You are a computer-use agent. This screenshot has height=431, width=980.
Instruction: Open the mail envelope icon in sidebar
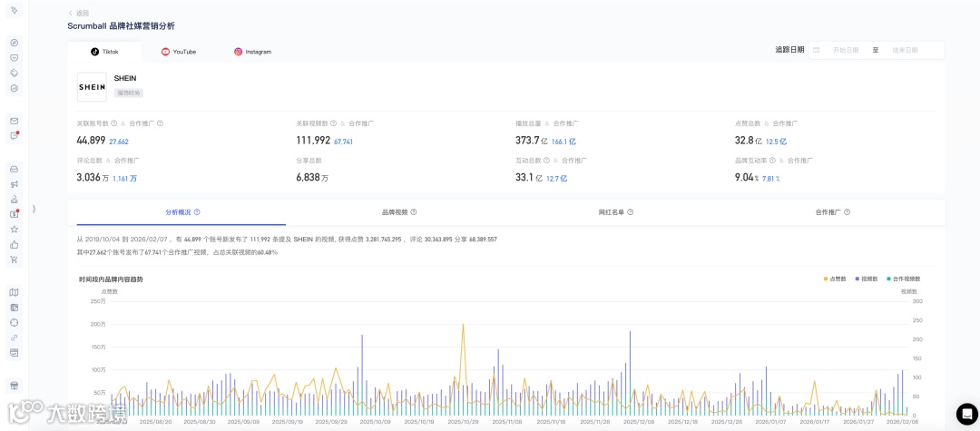pyautogui.click(x=14, y=121)
